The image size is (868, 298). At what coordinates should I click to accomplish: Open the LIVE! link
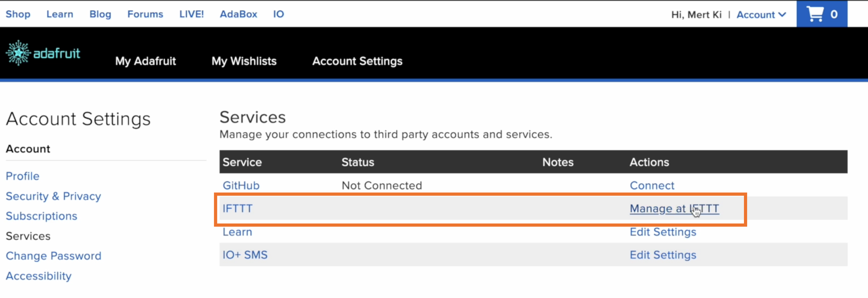click(x=192, y=14)
